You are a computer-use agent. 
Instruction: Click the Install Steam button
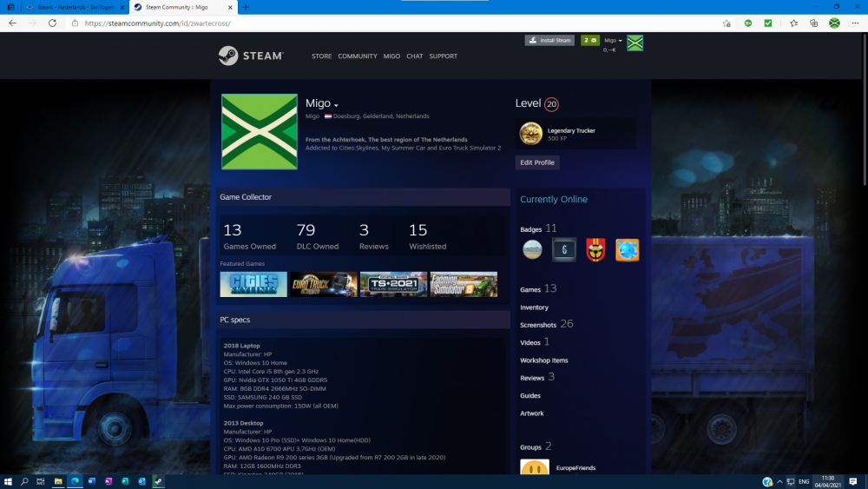click(x=549, y=40)
